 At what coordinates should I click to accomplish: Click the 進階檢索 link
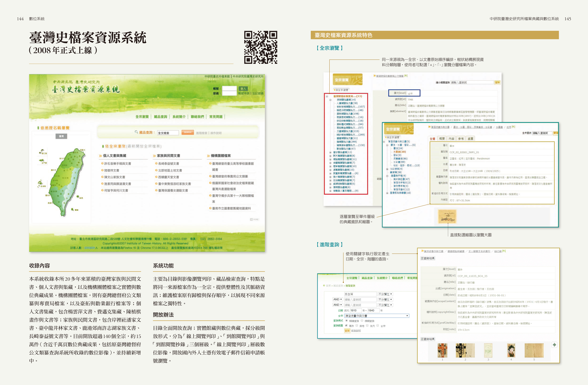click(202, 133)
